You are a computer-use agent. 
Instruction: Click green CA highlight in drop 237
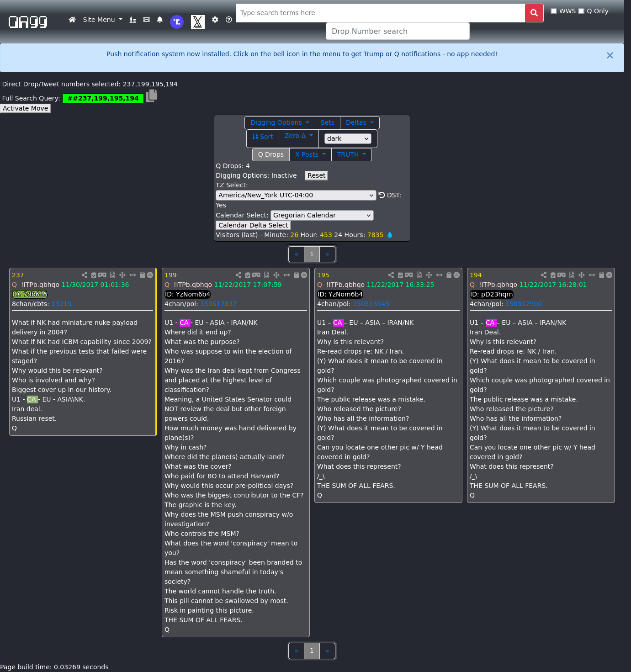pyautogui.click(x=32, y=399)
